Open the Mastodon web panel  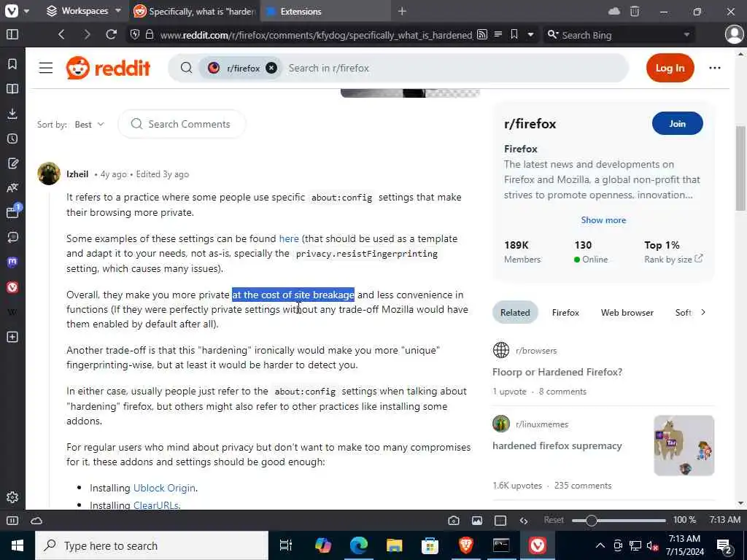point(12,262)
